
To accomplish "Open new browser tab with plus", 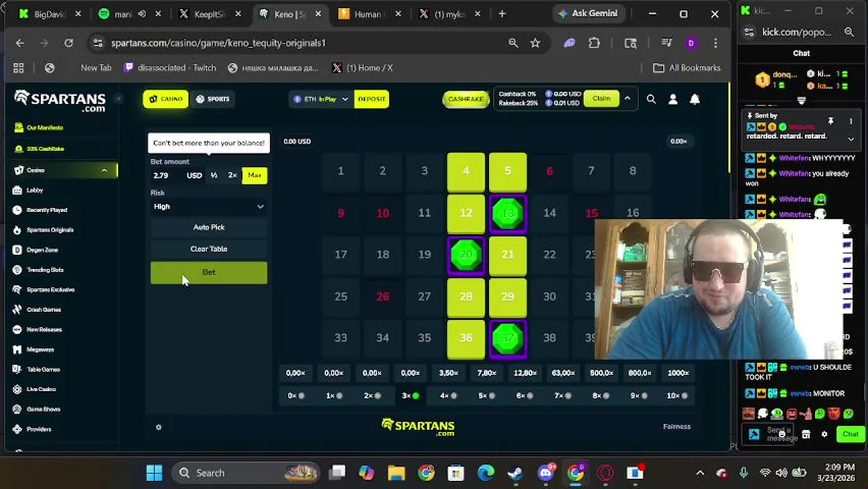I will pos(502,14).
